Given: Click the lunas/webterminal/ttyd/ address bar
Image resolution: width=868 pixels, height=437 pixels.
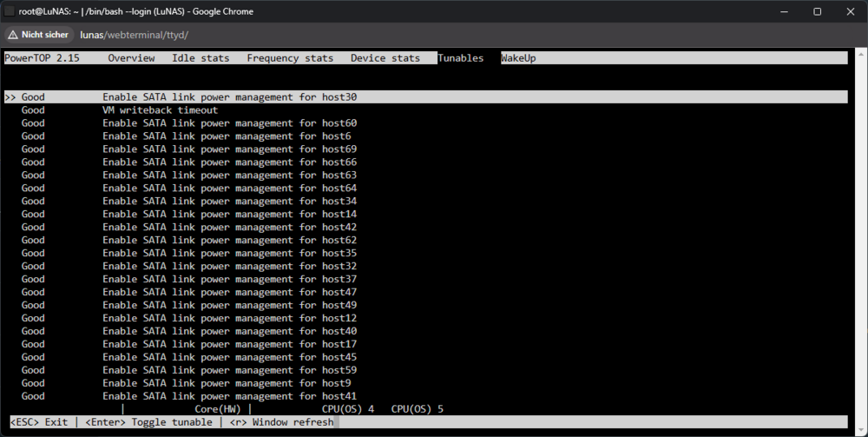Looking at the screenshot, I should coord(134,35).
